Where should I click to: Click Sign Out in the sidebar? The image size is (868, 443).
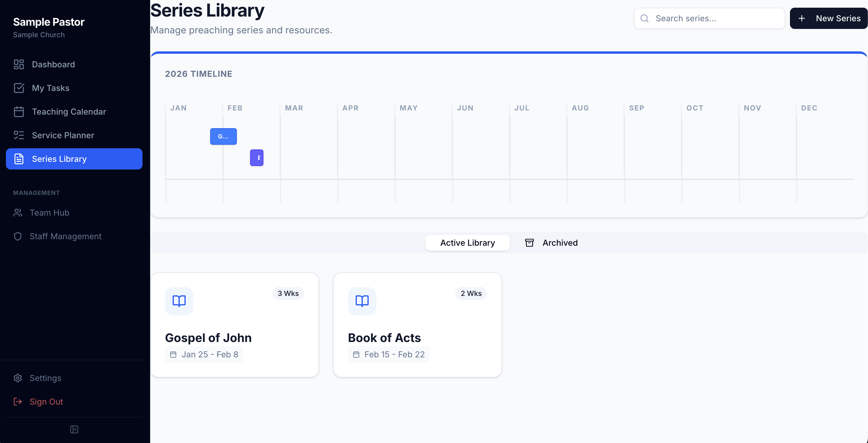(x=46, y=401)
